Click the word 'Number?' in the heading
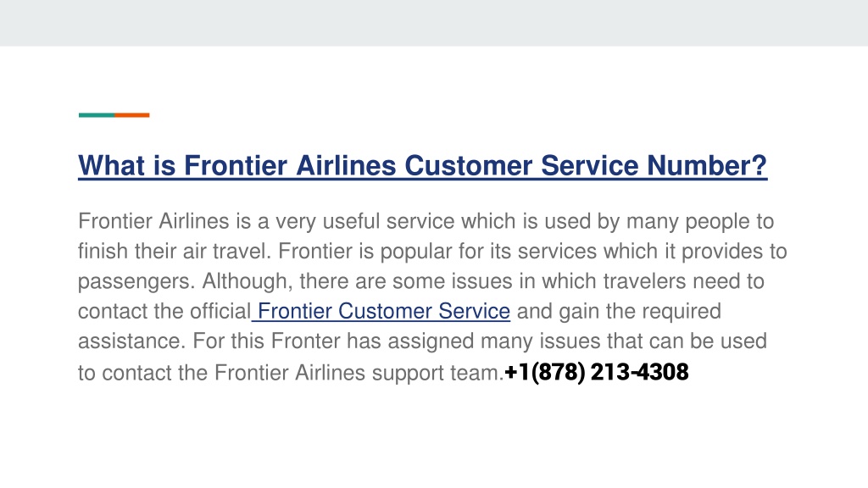The width and height of the screenshot is (868, 488). tap(707, 165)
